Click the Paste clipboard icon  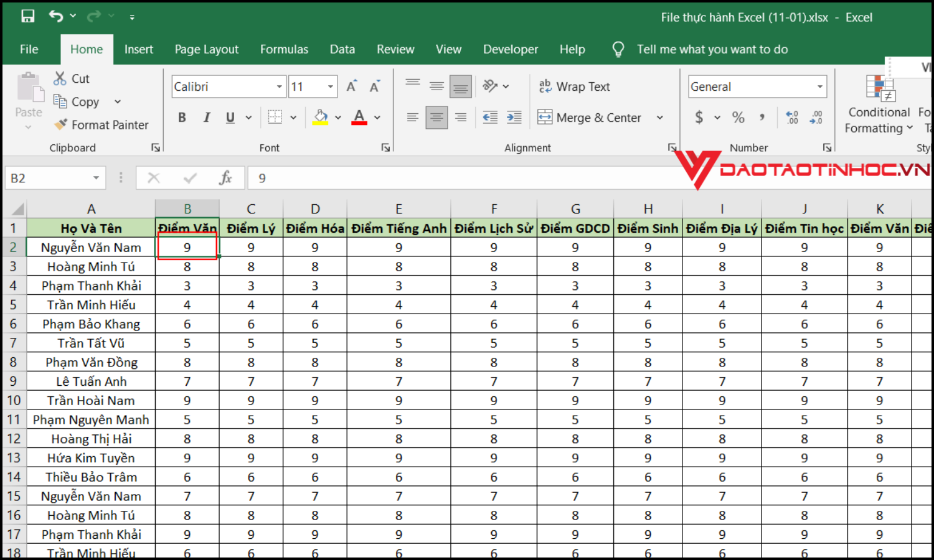29,88
